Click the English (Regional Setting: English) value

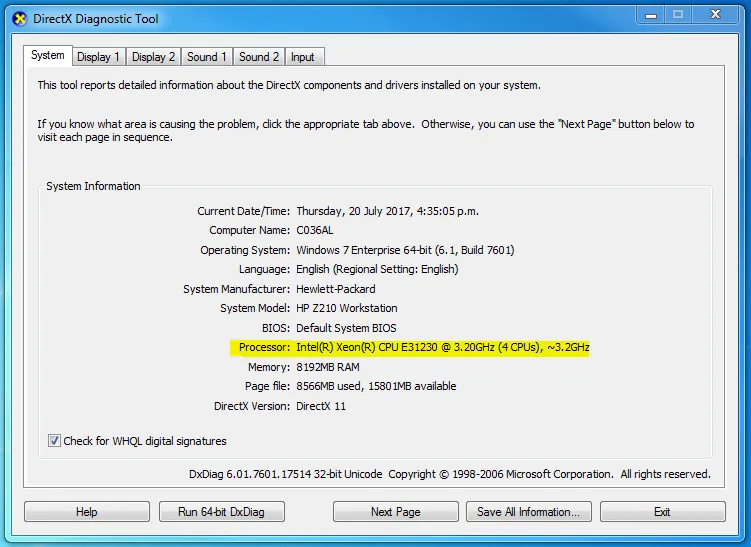377,269
